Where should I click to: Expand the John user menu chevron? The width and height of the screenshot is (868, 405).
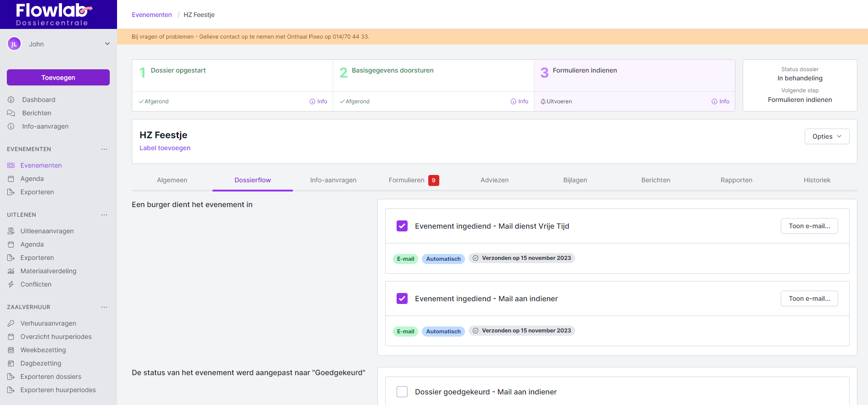(107, 44)
